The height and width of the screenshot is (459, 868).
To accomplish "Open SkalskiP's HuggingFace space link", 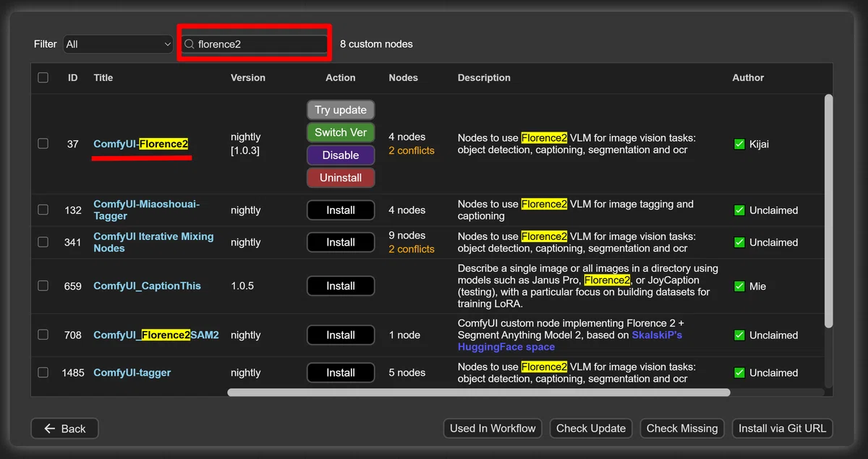I will pyautogui.click(x=570, y=340).
